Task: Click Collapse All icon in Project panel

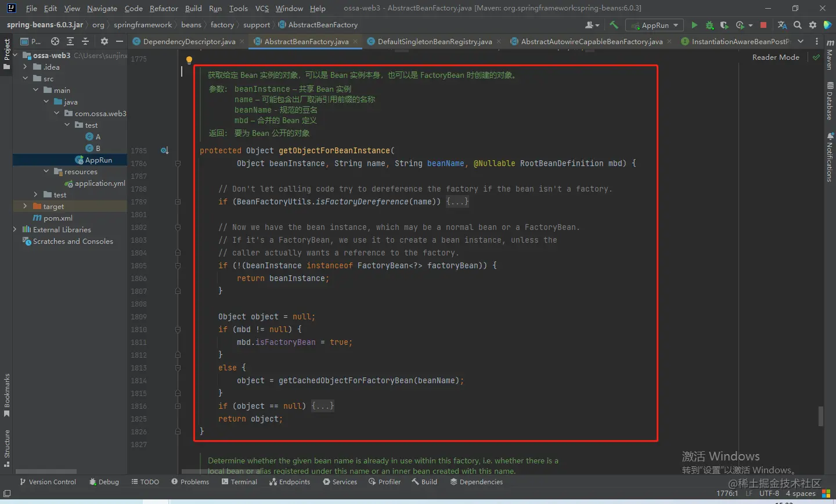Action: [x=85, y=41]
